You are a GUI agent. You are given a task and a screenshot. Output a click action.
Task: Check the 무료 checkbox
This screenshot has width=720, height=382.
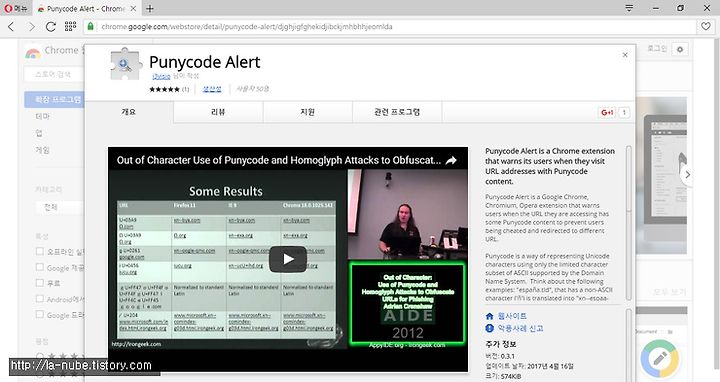[39, 283]
